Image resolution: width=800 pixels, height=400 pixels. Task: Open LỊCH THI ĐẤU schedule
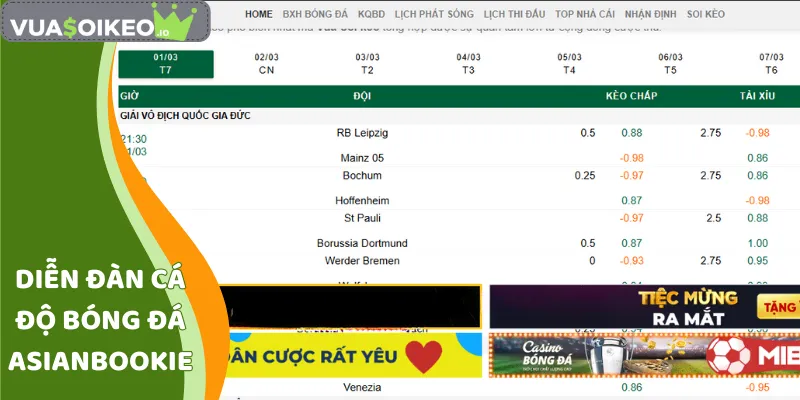514,15
